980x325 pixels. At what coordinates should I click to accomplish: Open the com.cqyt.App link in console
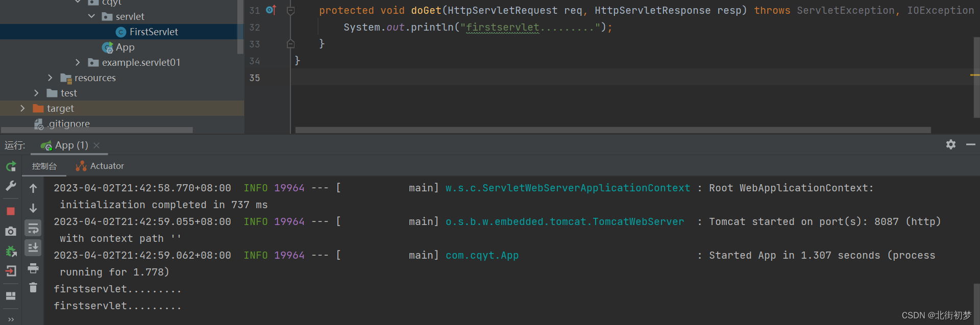(x=481, y=255)
